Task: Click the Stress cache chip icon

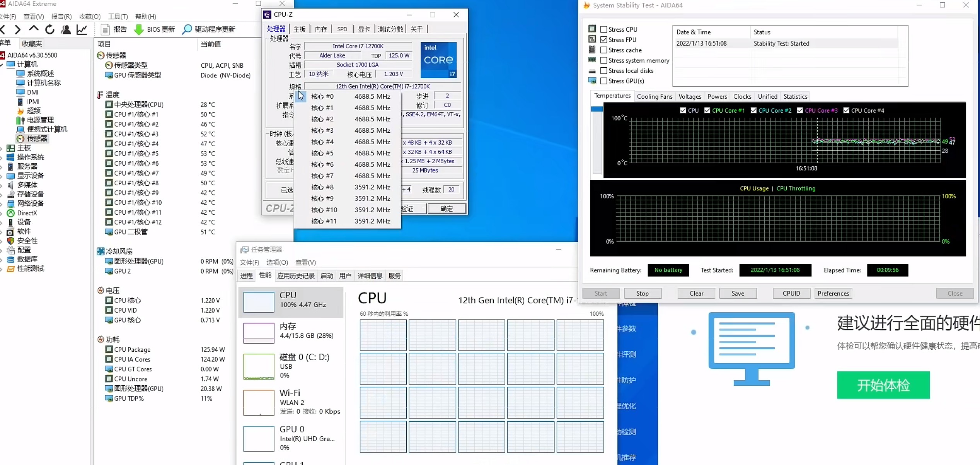Action: [592, 50]
